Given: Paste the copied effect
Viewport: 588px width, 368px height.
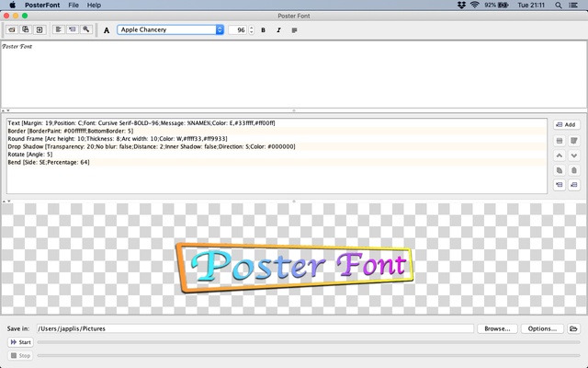Looking at the screenshot, I should tap(574, 170).
